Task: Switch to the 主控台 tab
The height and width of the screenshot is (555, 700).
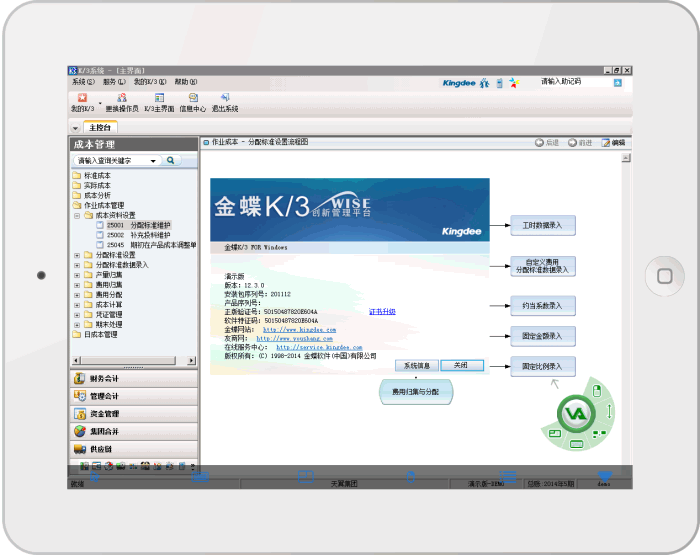Action: pyautogui.click(x=101, y=127)
